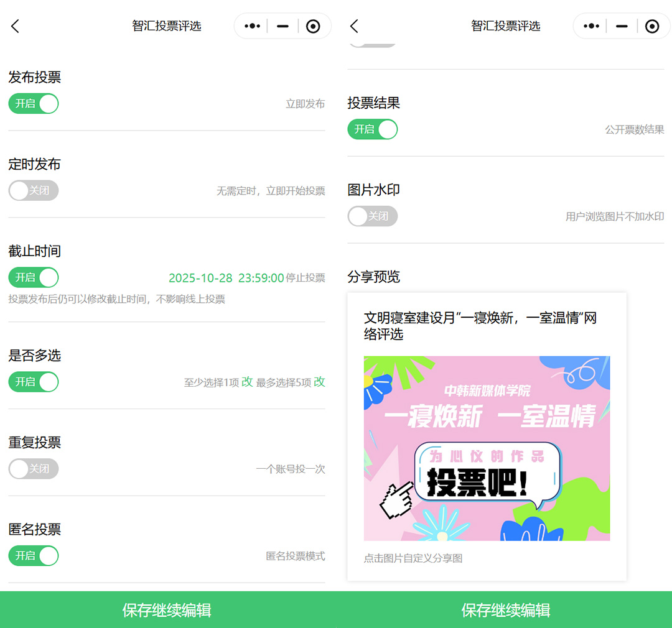The image size is (672, 628).
Task: Tap the back arrow in the left panel
Action: tap(16, 26)
